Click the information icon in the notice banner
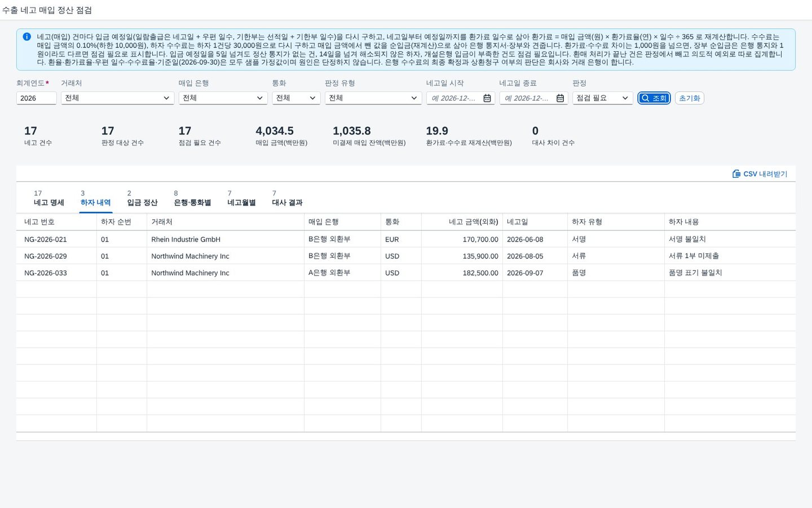The height and width of the screenshot is (508, 812). [27, 37]
